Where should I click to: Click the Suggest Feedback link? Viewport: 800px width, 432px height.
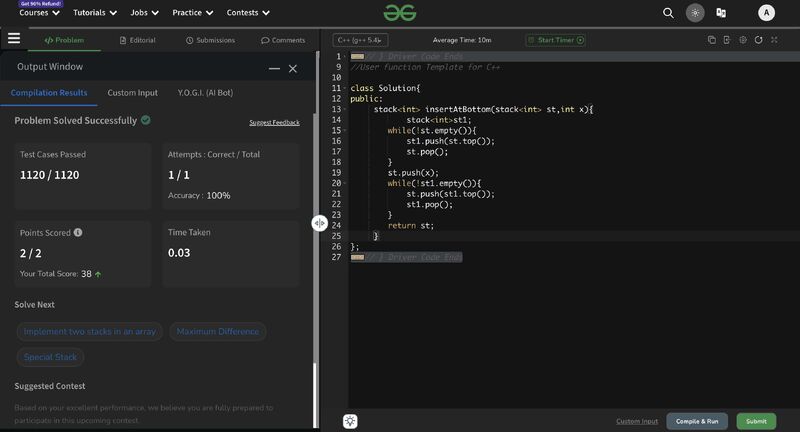coord(274,122)
